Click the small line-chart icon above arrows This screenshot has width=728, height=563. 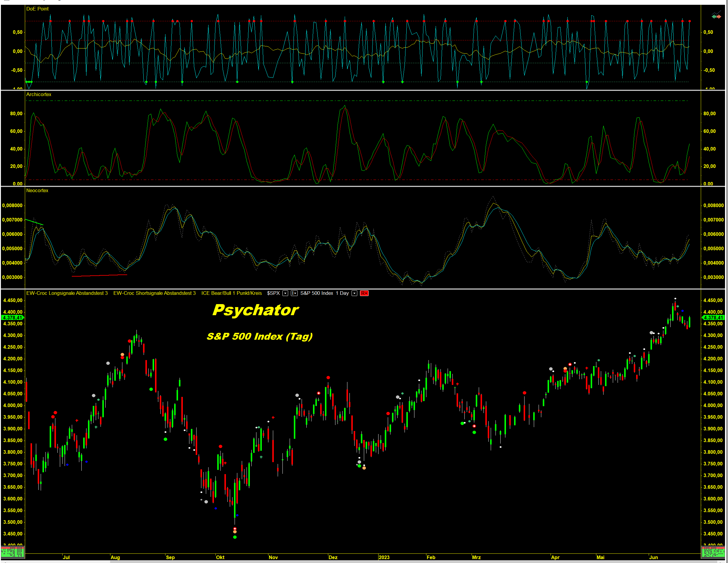point(717,13)
